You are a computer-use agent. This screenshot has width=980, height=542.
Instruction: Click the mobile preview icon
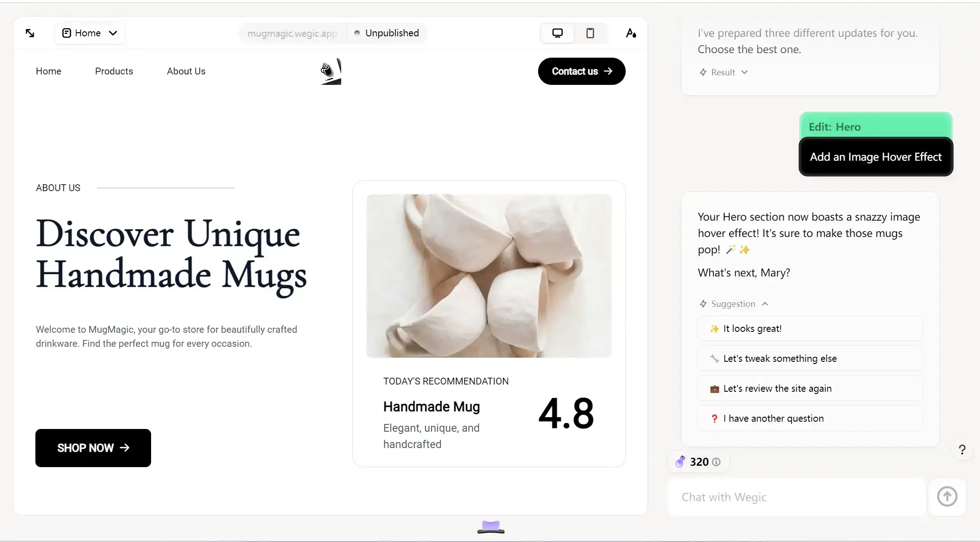pos(589,32)
